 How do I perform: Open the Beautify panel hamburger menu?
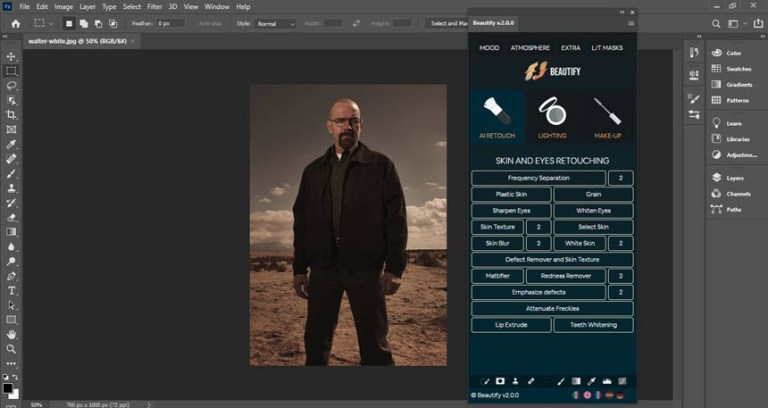click(631, 23)
